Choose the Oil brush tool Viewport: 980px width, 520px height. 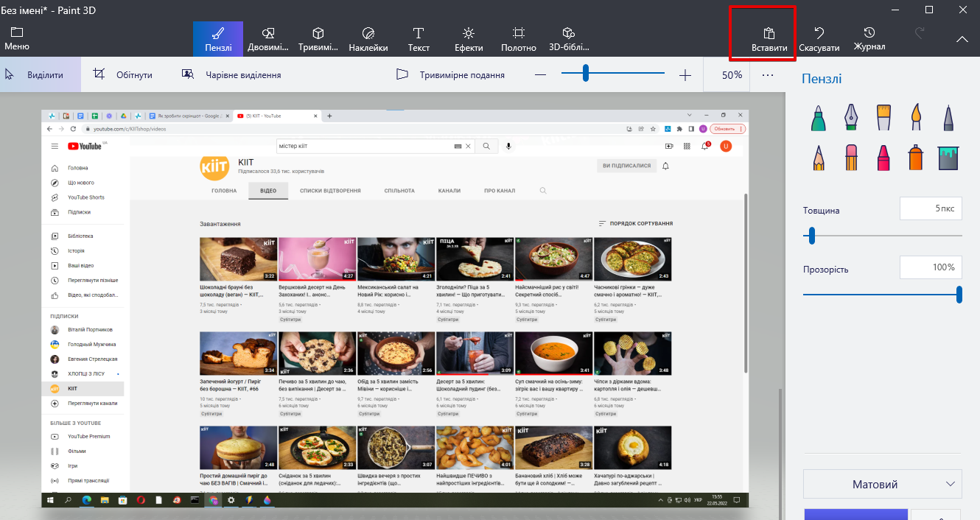[x=884, y=116]
